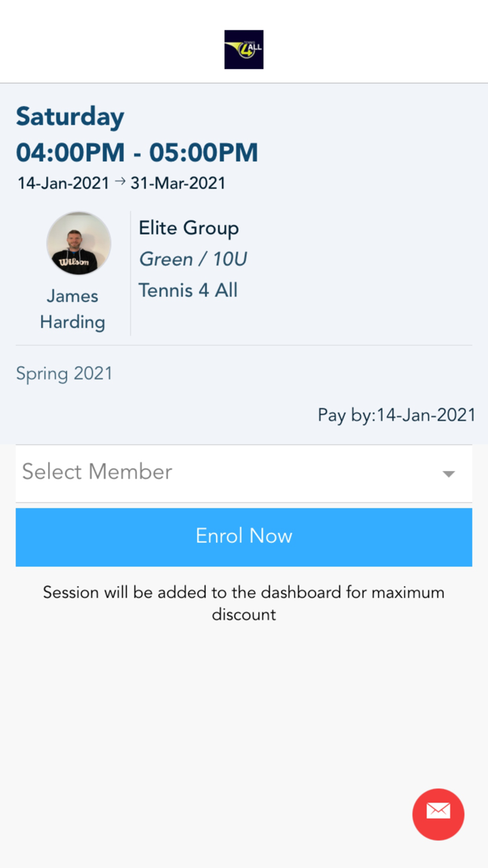Click the session end date 31-Mar-2021

tap(177, 183)
